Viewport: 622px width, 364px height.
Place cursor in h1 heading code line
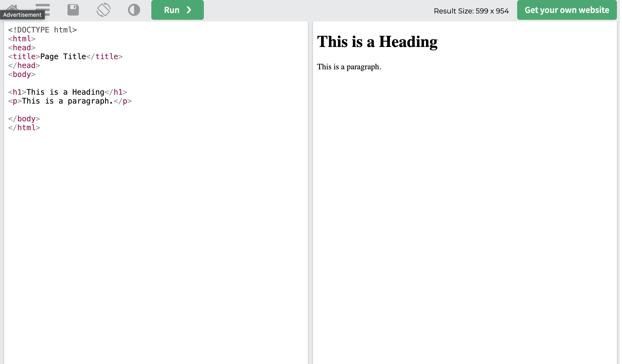[68, 92]
